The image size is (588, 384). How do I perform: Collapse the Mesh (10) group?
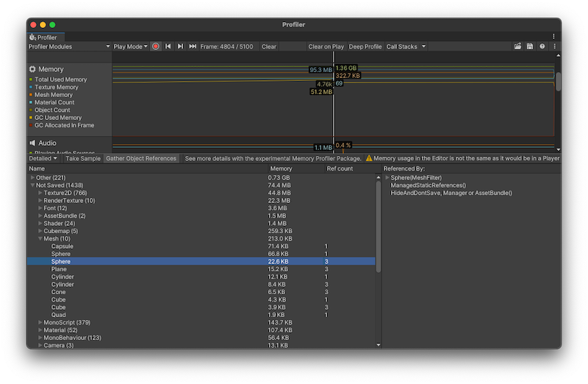click(40, 238)
